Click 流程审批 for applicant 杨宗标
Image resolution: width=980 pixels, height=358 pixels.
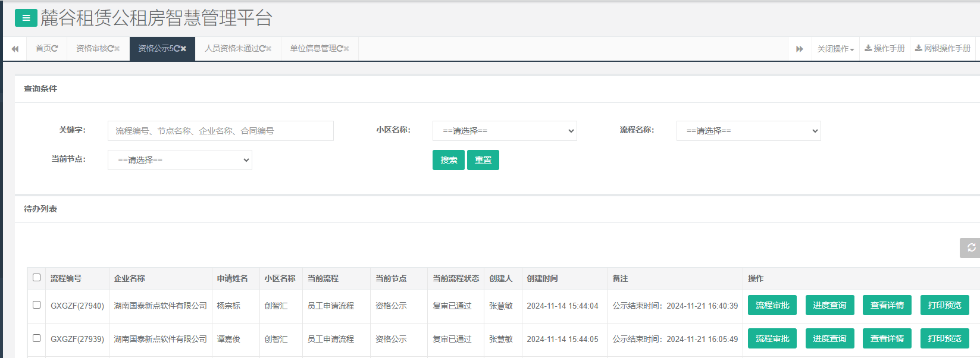[x=772, y=305]
